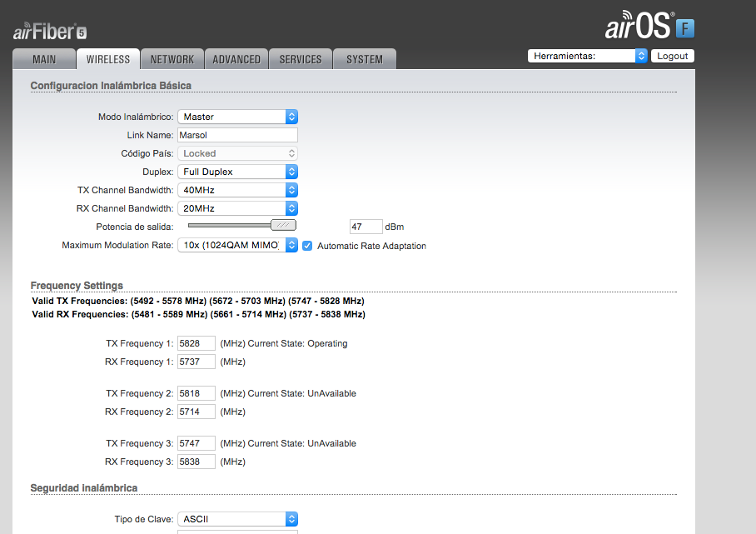Edit the Link Name field showing Marsol

[237, 135]
